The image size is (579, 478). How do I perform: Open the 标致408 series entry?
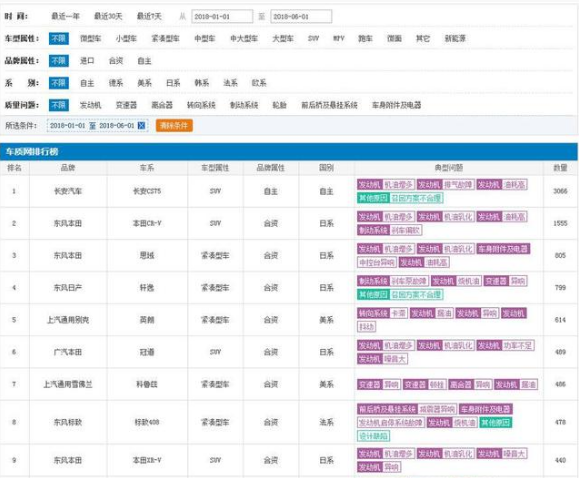pos(147,422)
